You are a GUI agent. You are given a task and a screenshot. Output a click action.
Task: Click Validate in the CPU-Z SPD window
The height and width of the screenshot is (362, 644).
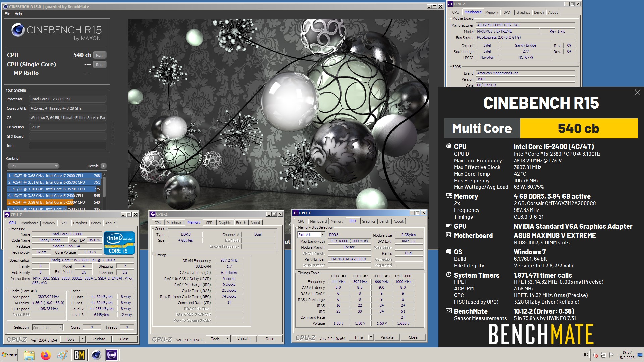click(387, 337)
